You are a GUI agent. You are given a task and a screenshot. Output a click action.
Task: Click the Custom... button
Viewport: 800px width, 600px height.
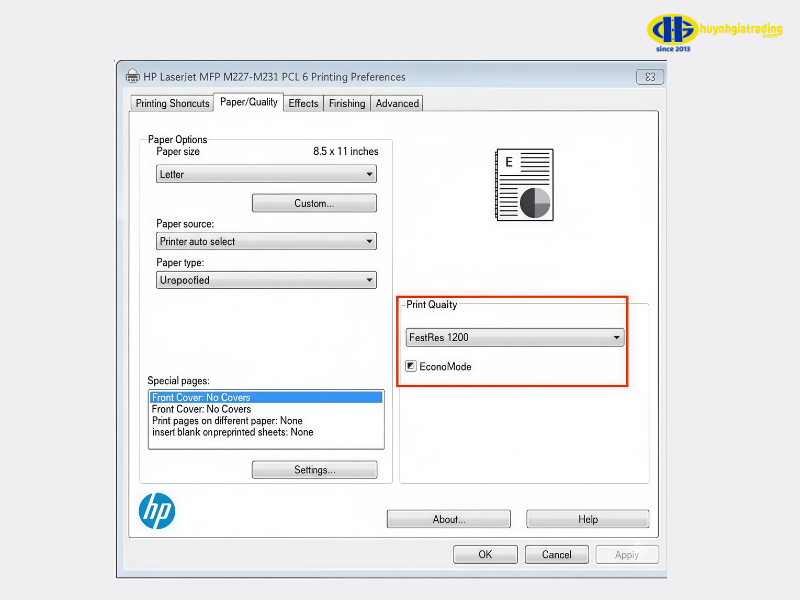point(314,203)
